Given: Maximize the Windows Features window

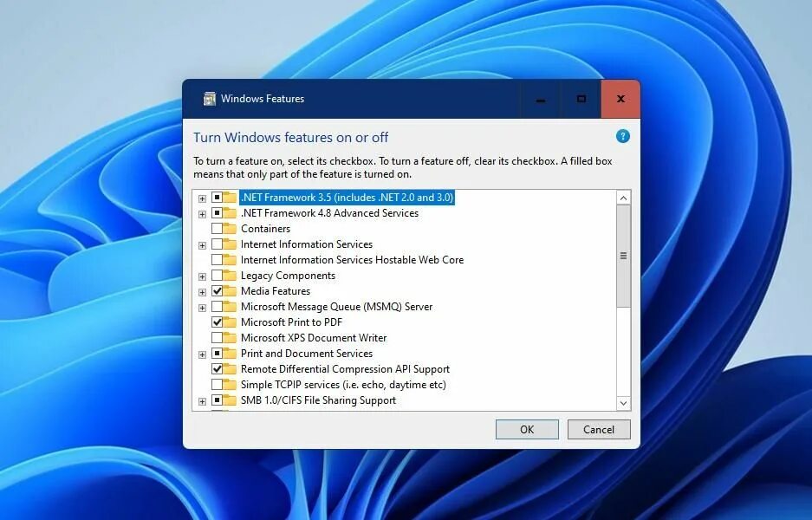Looking at the screenshot, I should tap(581, 99).
